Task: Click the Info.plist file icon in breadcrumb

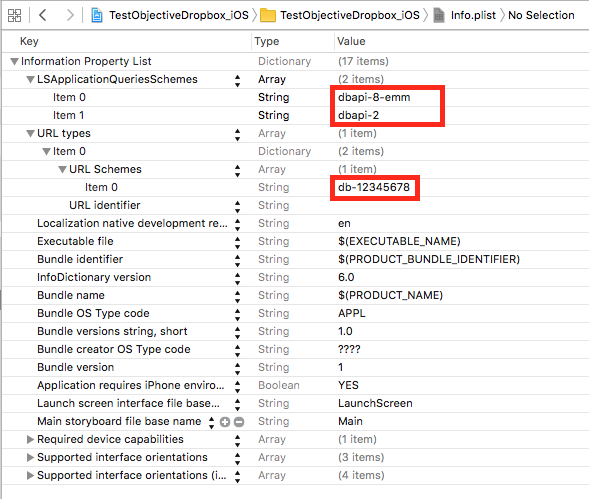Action: tap(438, 15)
